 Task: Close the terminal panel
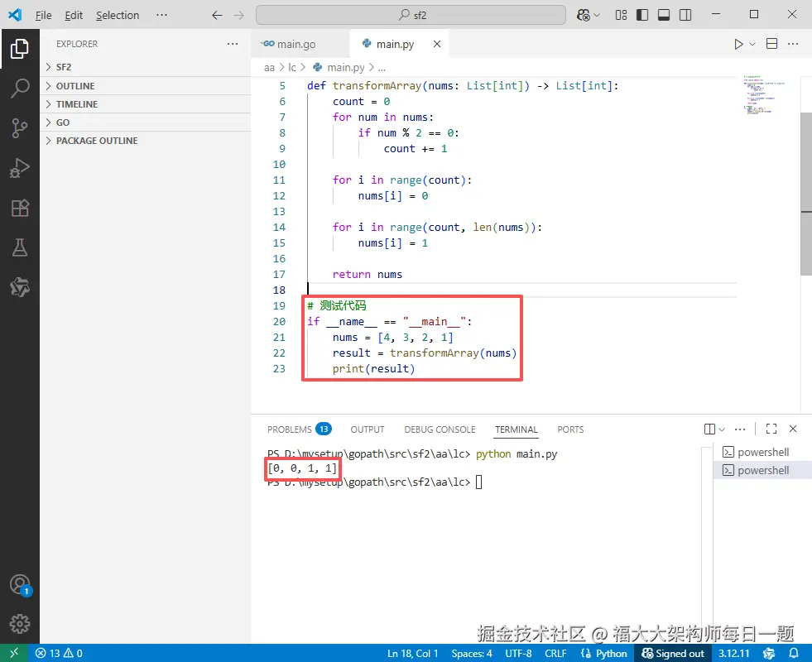(793, 429)
